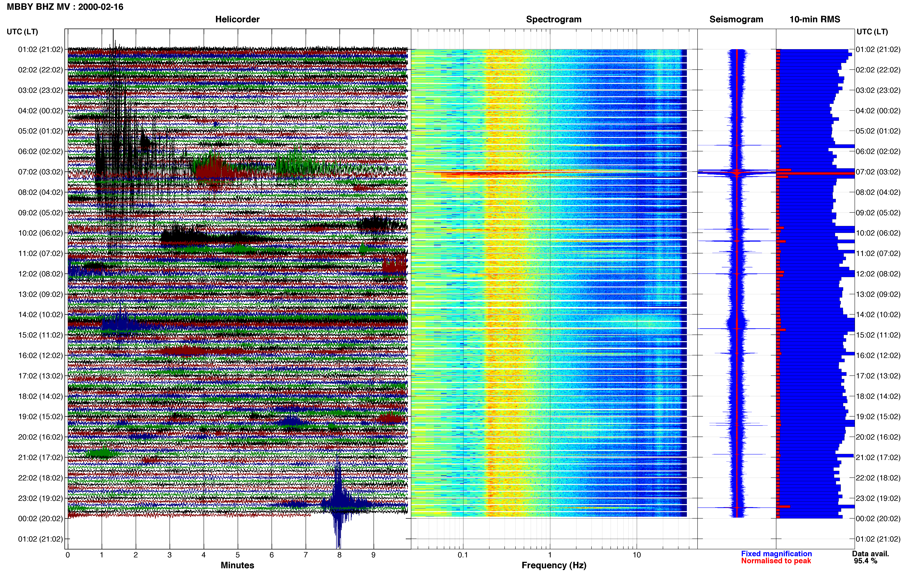The width and height of the screenshot is (924, 578).
Task: Click left time label '00:02 (20:02)'
Action: coord(41,519)
